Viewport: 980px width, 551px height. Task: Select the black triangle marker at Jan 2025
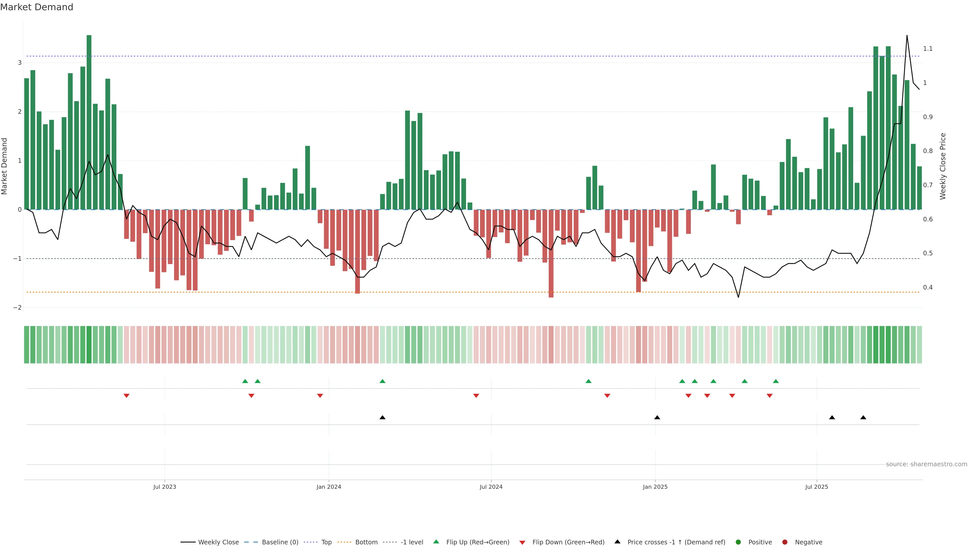pyautogui.click(x=657, y=418)
